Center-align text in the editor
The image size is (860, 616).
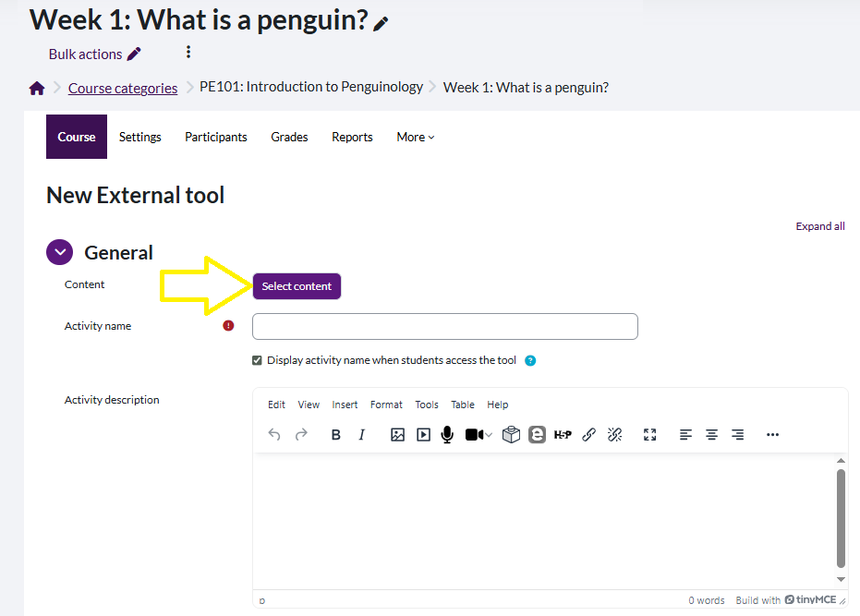coord(712,435)
